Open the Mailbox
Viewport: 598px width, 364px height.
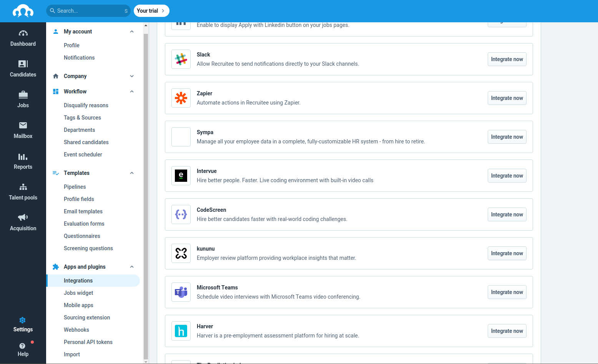(23, 131)
